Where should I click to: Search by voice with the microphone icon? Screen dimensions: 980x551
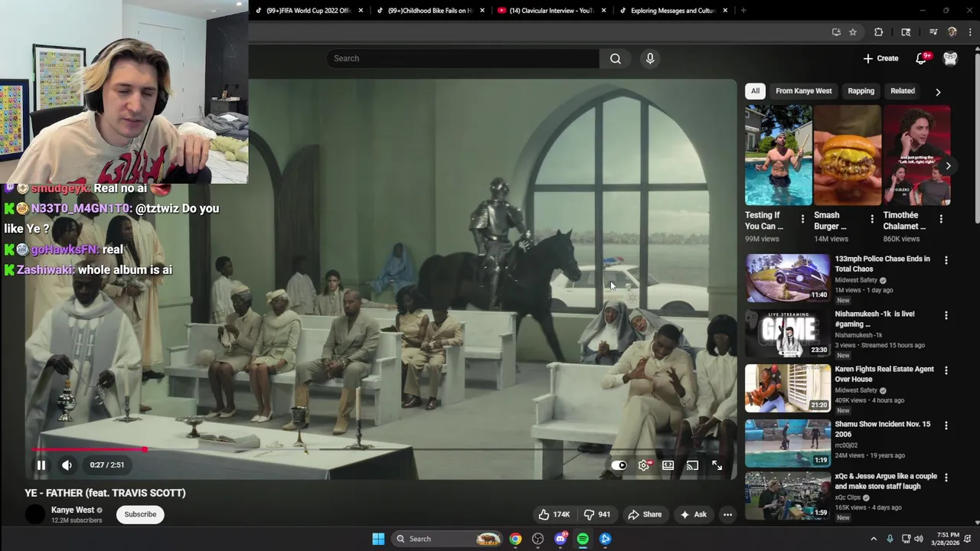(x=650, y=58)
